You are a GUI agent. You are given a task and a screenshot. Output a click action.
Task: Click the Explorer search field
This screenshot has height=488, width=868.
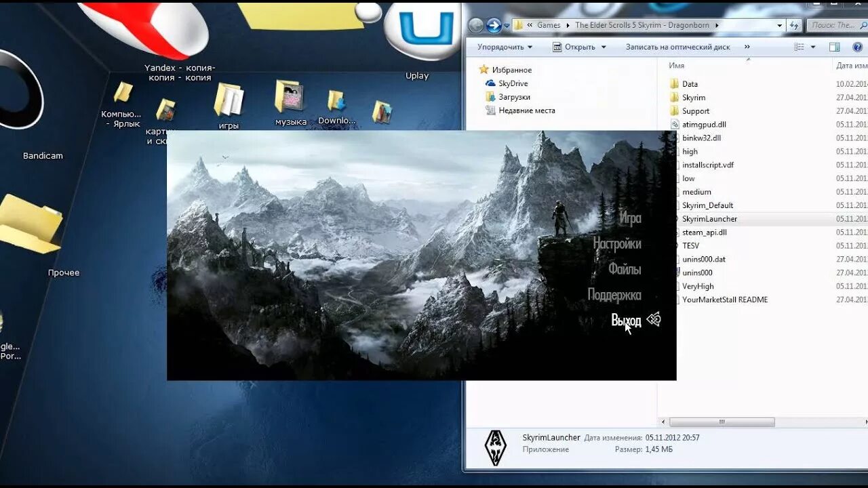click(x=837, y=25)
